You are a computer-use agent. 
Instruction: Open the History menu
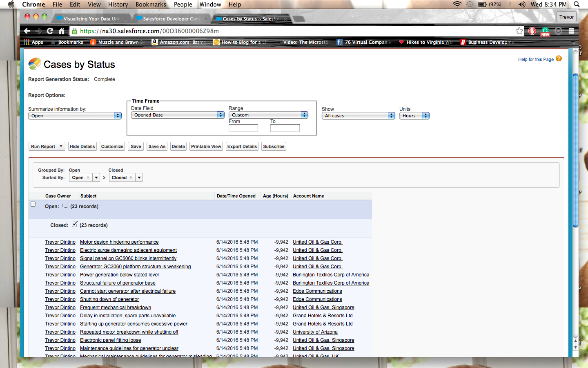(118, 4)
